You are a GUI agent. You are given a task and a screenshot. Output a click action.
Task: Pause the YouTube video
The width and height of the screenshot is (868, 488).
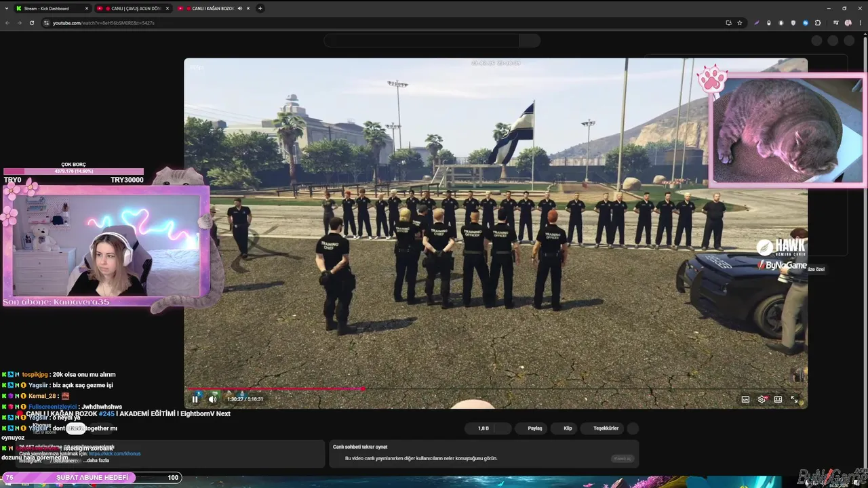point(195,399)
